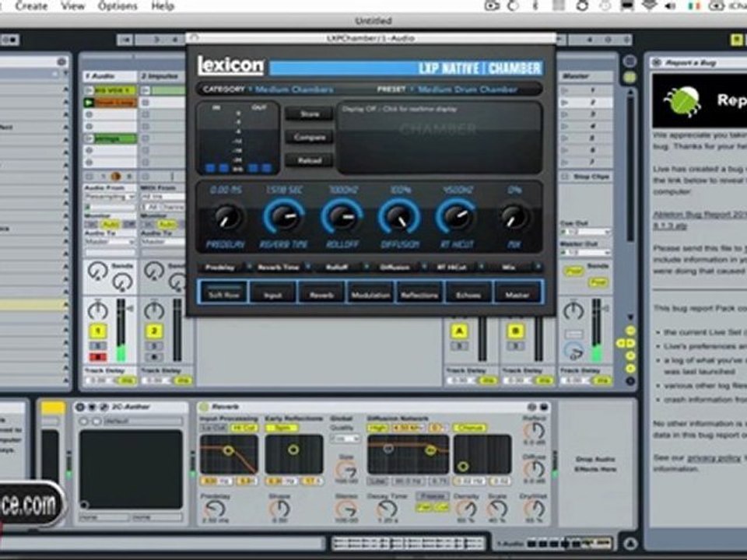The image size is (747, 560).
Task: Click the Lexicon Compare button
Action: point(309,137)
